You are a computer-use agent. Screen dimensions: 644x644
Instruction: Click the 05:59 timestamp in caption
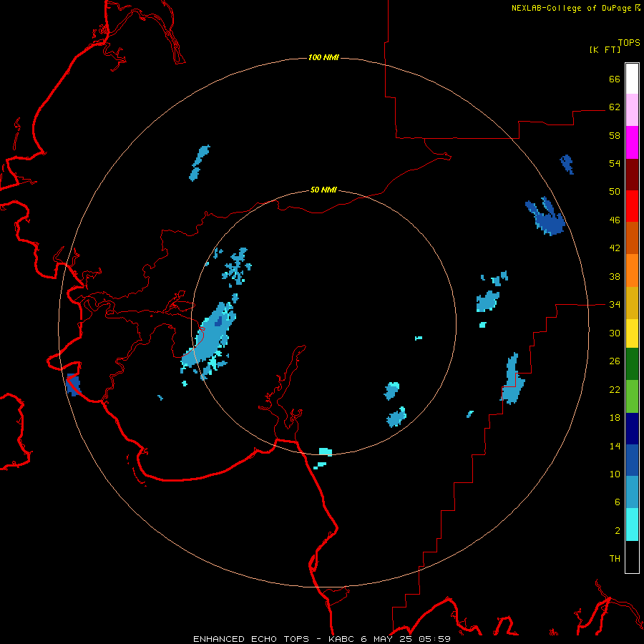(434, 639)
